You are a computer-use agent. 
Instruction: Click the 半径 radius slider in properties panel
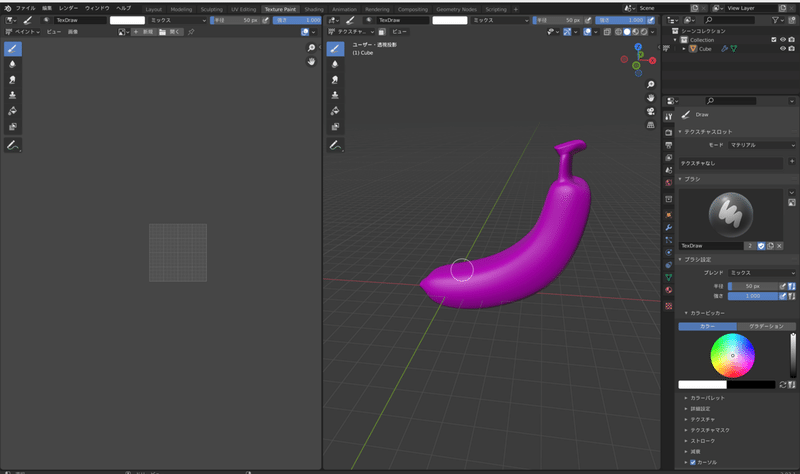pos(753,286)
